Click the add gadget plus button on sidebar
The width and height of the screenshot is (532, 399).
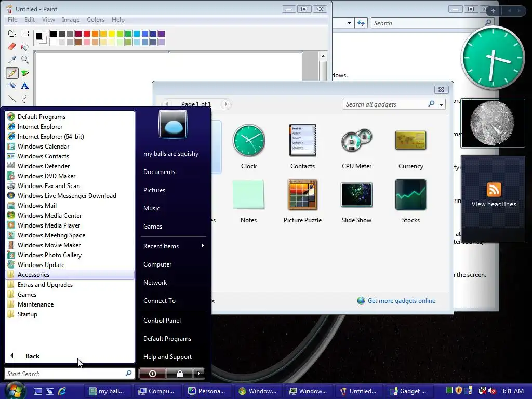point(493,11)
